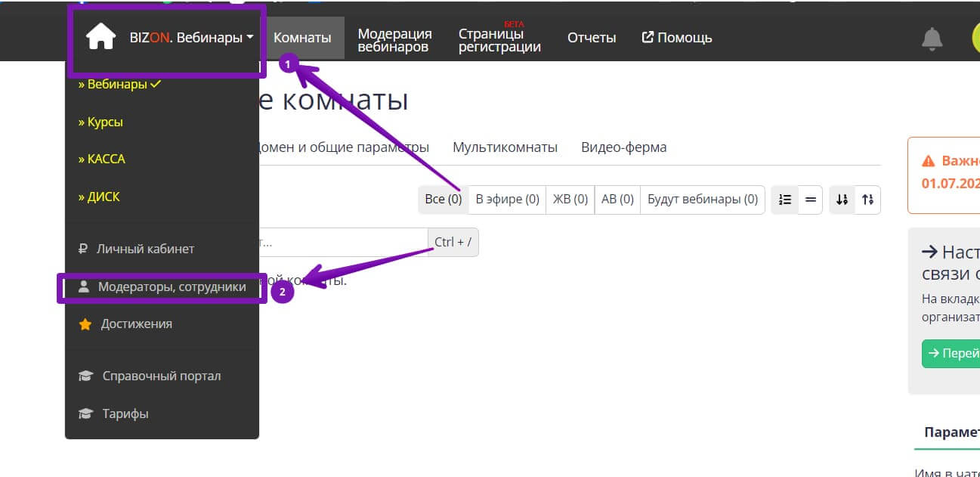The width and height of the screenshot is (980, 477).
Task: Select КАССА in the dropdown menu
Action: tap(101, 159)
